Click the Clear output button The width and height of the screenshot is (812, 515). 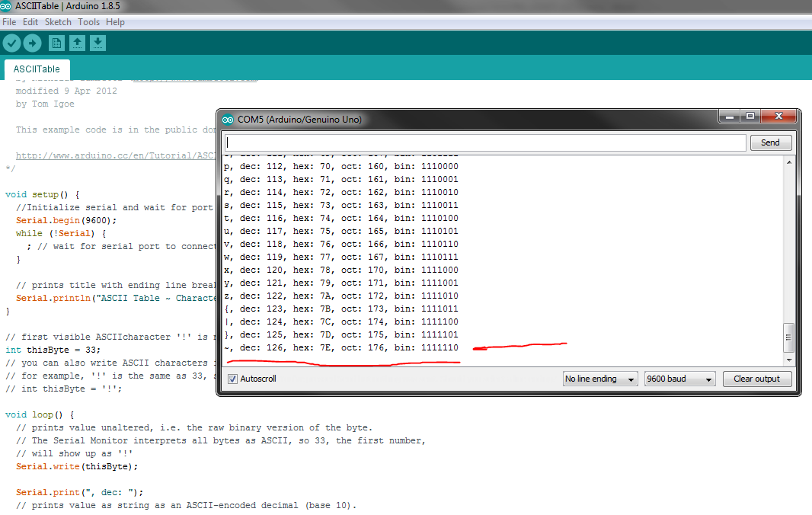756,379
